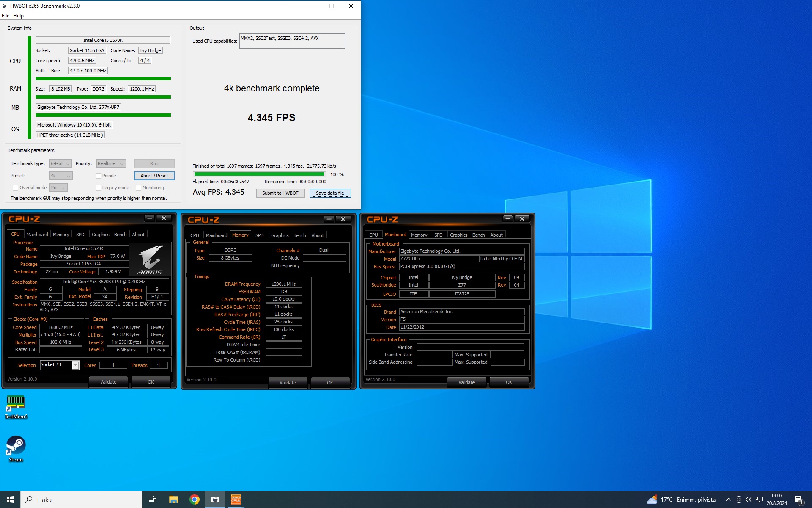Image resolution: width=812 pixels, height=508 pixels.
Task: Open weather widget on taskbar
Action: [x=681, y=500]
